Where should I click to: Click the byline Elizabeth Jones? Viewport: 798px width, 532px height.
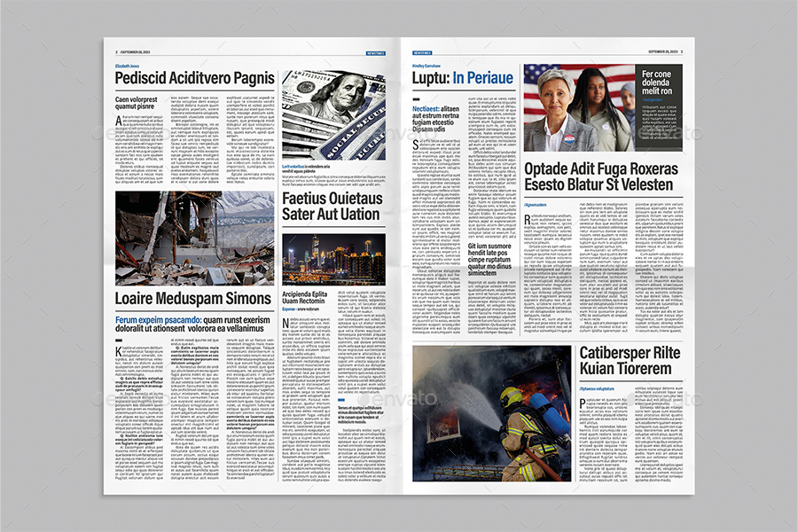click(127, 64)
